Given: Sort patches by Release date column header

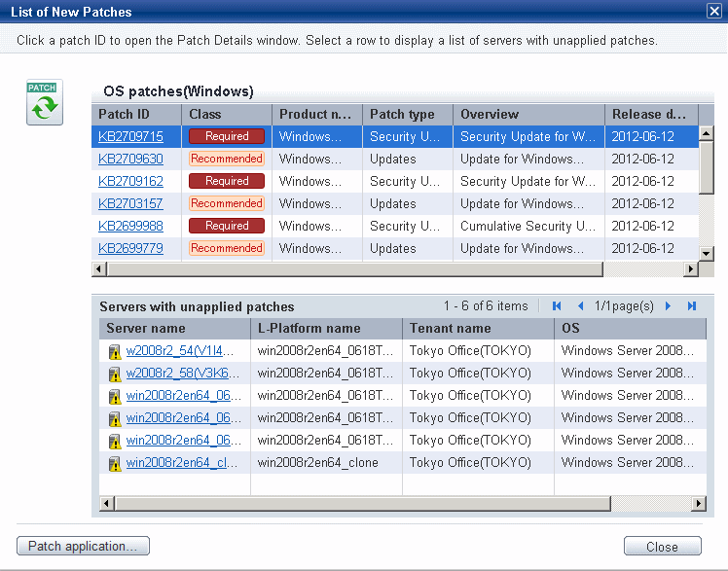Looking at the screenshot, I should click(652, 114).
